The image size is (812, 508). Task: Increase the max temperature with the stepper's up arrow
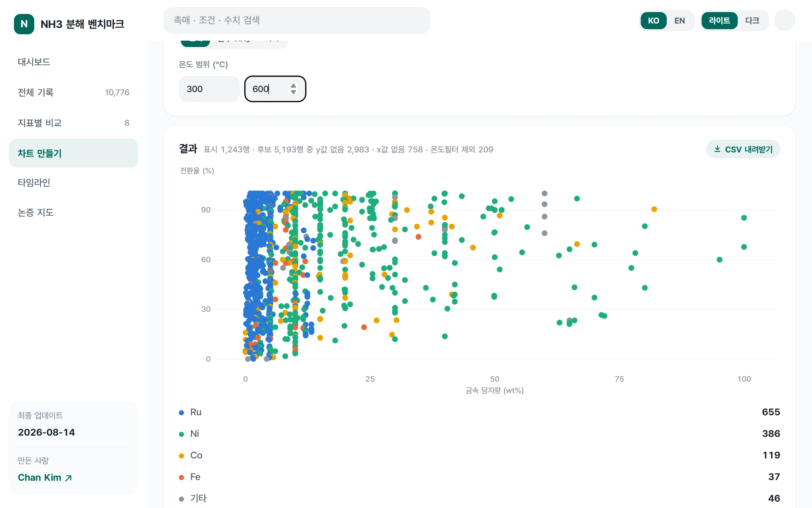pyautogui.click(x=293, y=86)
